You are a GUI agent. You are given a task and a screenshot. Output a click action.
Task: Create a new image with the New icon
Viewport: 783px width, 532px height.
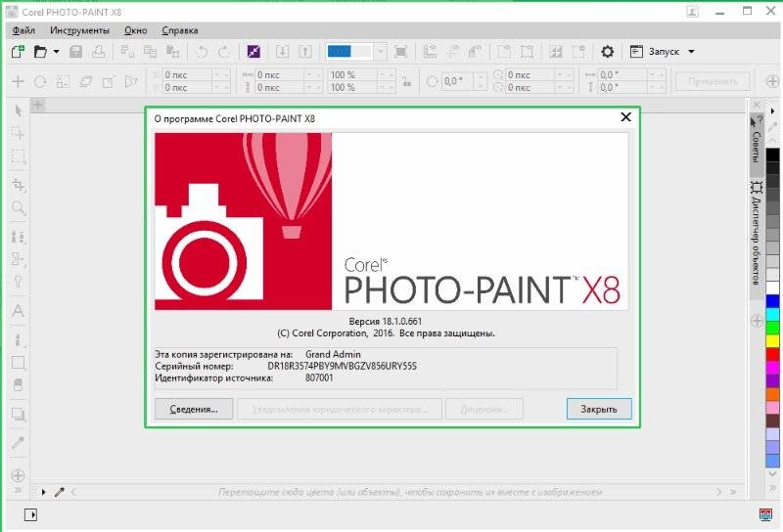(x=18, y=52)
